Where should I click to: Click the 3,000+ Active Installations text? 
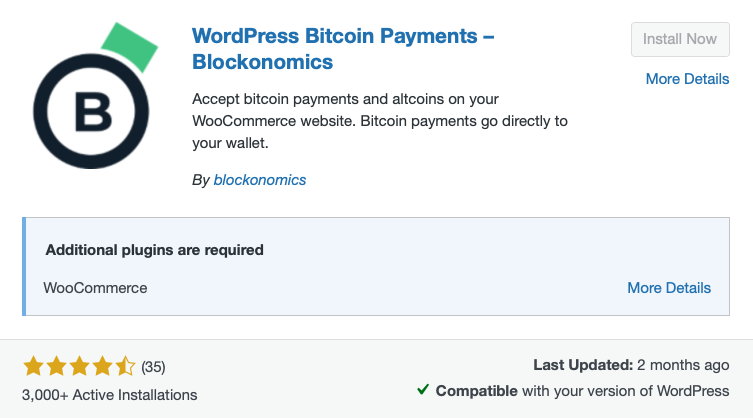(109, 394)
